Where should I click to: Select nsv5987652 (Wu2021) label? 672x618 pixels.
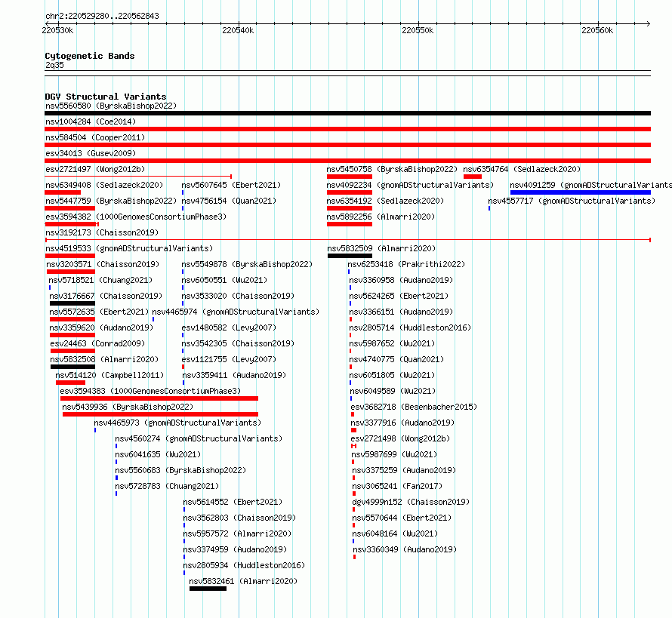(x=392, y=343)
